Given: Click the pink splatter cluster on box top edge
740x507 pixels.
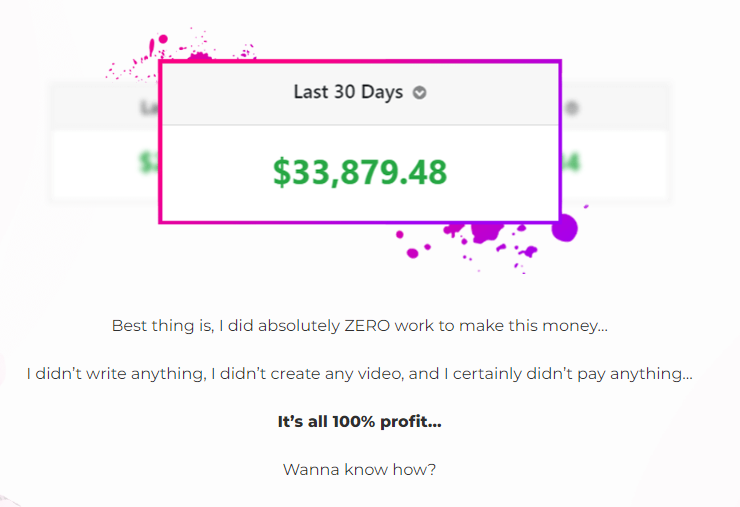Looking at the screenshot, I should coord(199,57).
